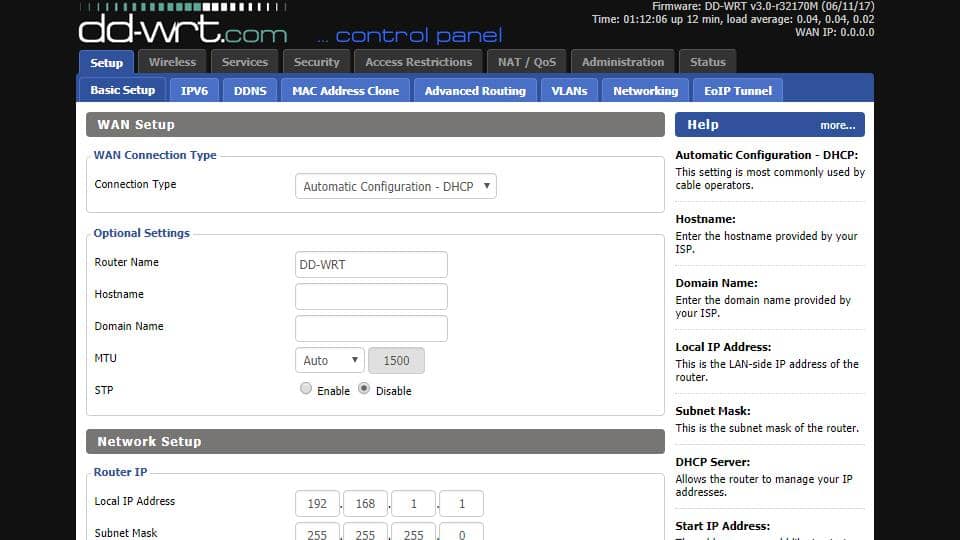The image size is (960, 540).
Task: Click the WAN Setup section header
Action: (375, 124)
